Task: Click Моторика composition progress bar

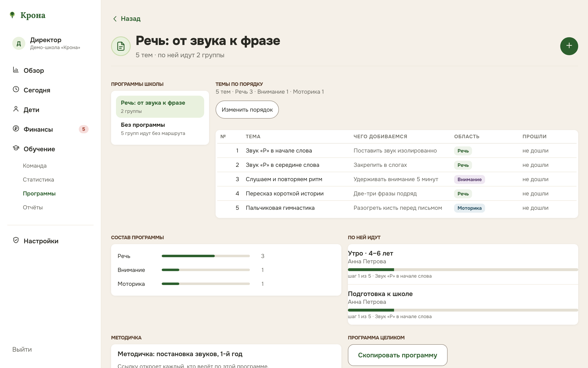Action: coord(206,284)
